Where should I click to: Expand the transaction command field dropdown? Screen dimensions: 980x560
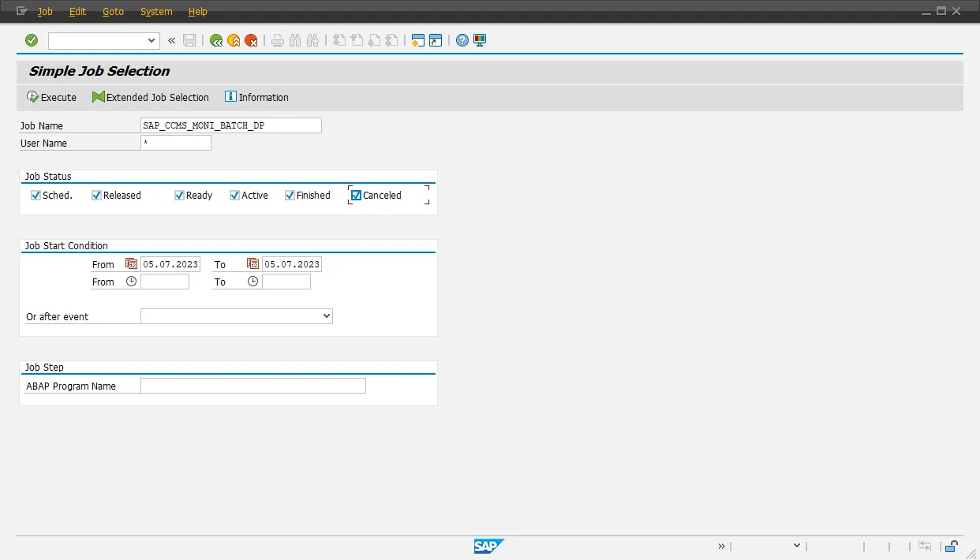click(152, 40)
